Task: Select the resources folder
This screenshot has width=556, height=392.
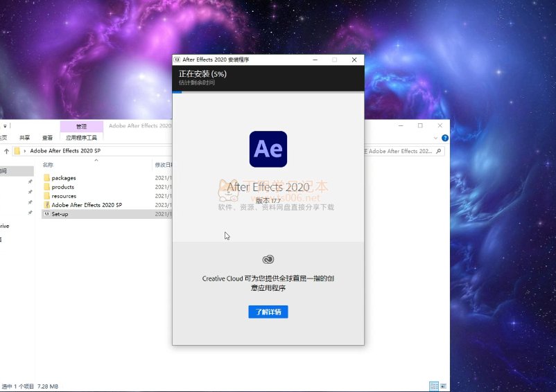Action: 64,196
